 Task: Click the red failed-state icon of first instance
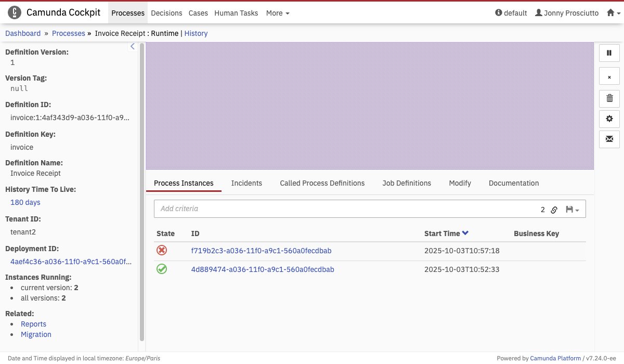(x=162, y=251)
